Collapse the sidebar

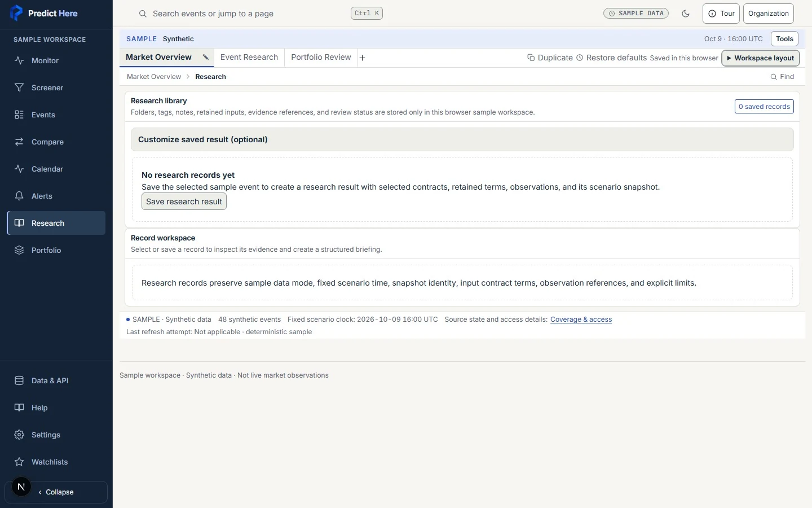tap(56, 492)
